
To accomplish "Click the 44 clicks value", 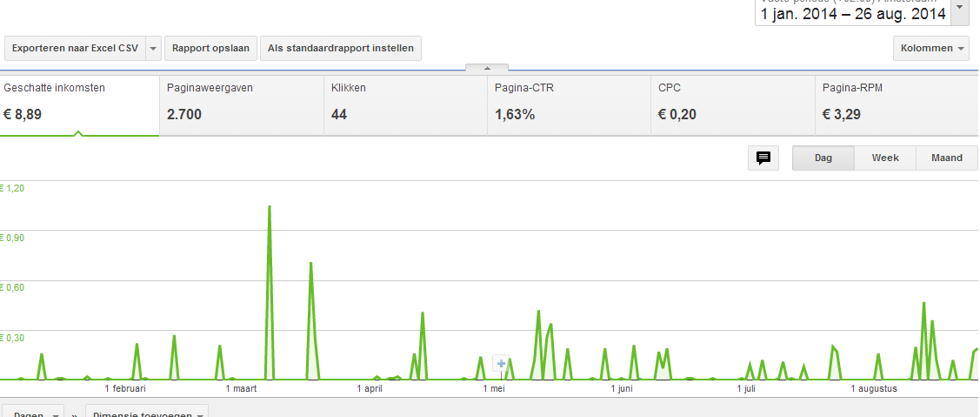I will [339, 115].
